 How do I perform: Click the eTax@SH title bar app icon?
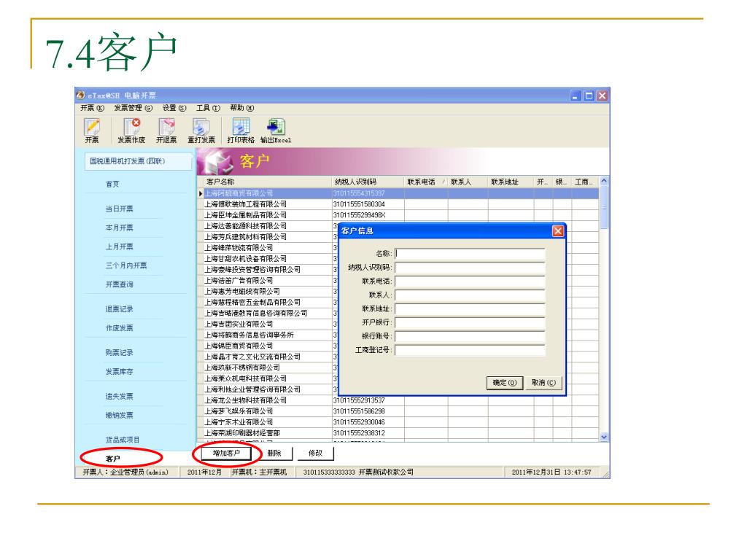80,96
